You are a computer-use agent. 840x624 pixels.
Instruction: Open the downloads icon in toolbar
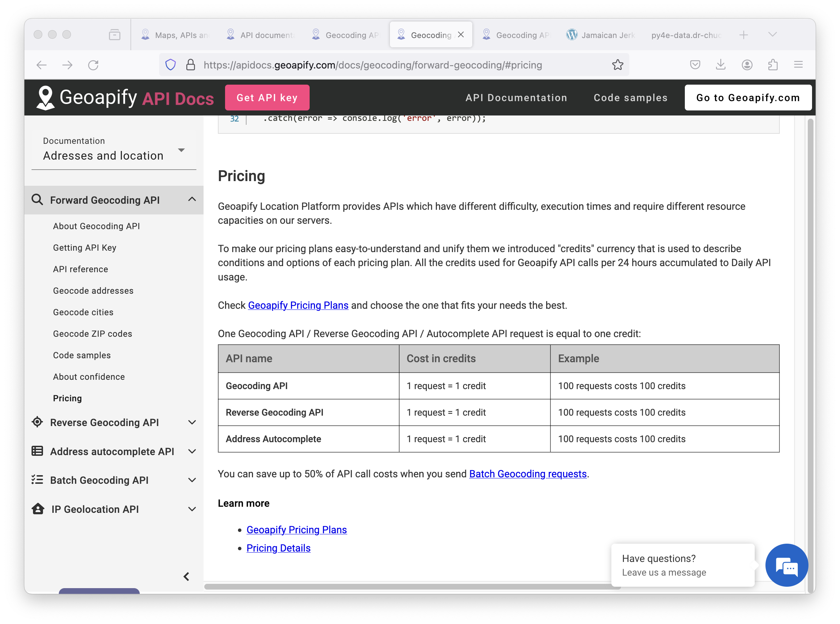click(x=721, y=65)
